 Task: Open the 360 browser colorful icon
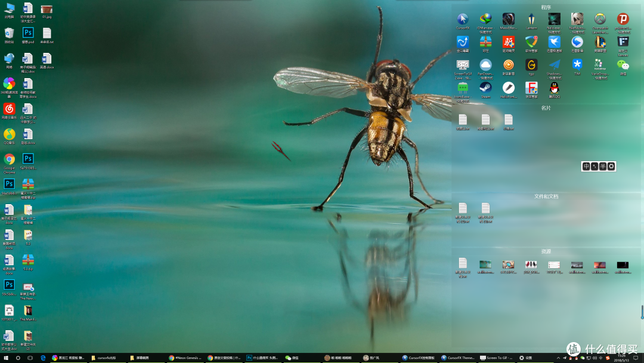coord(9,84)
